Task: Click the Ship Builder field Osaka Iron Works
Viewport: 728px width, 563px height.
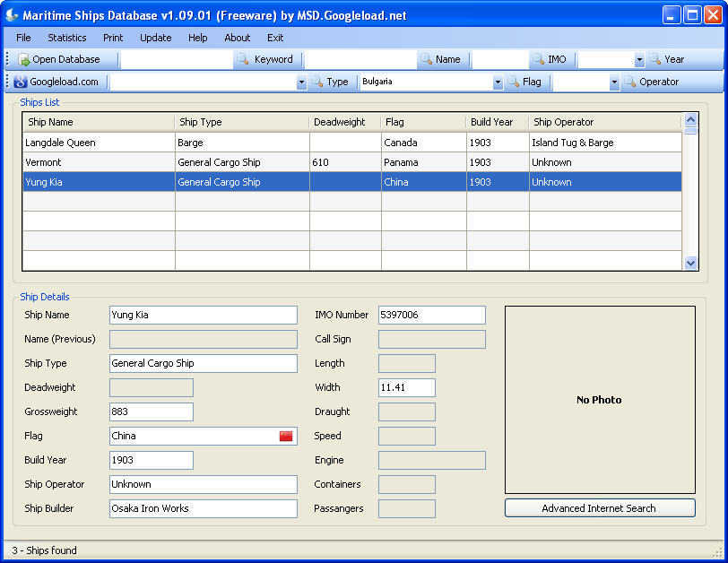Action: coord(204,508)
